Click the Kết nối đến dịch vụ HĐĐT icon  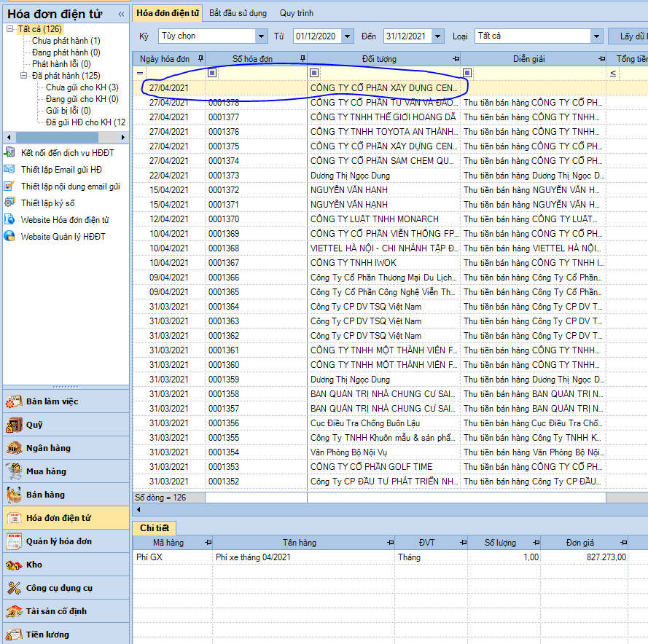click(9, 152)
